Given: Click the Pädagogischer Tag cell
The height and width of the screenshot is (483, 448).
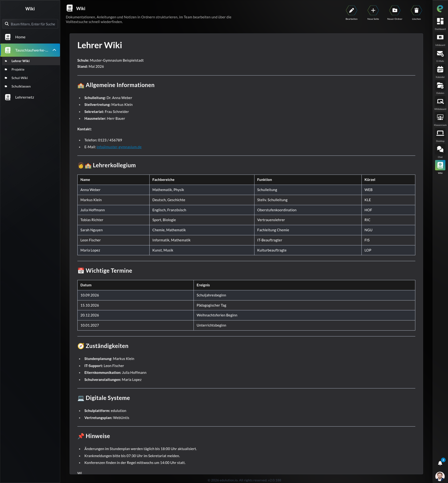Looking at the screenshot, I should (x=304, y=305).
